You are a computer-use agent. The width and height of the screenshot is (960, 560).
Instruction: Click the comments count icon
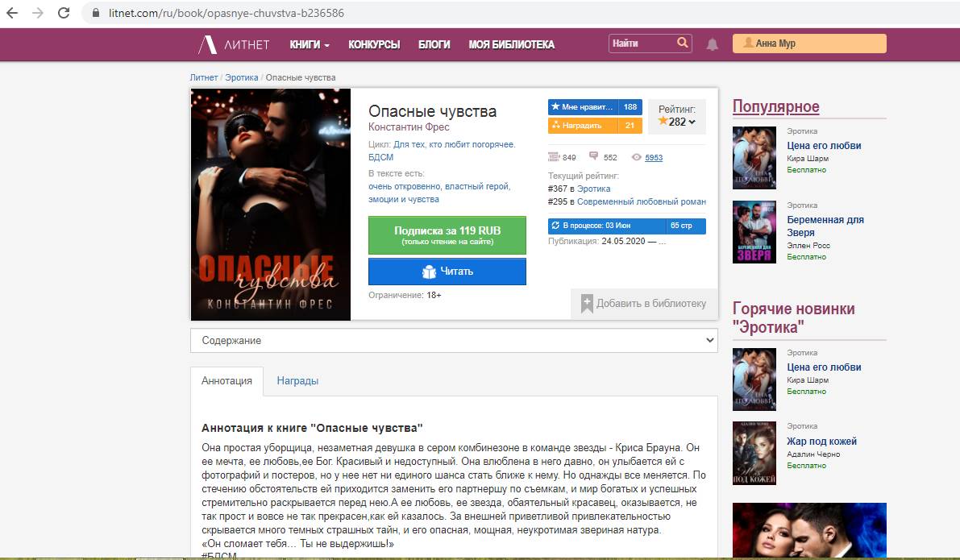[x=593, y=156]
